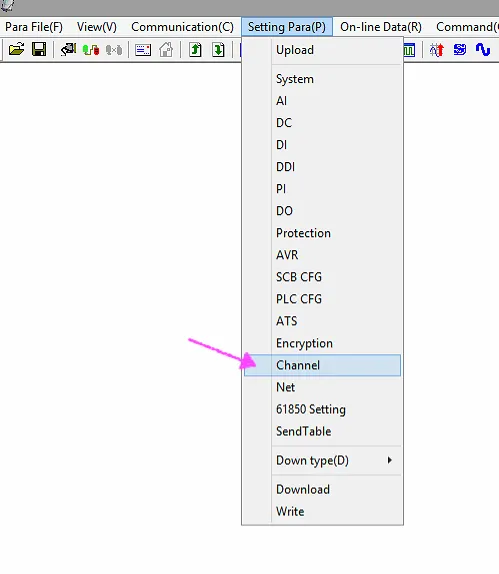This screenshot has height=574, width=499.
Task: Choose Download from the menu
Action: 322,490
